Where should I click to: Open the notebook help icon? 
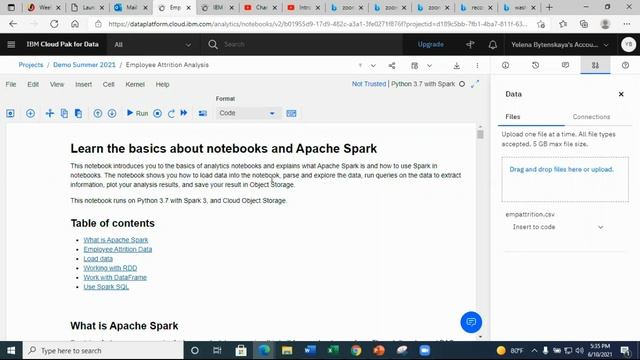coord(625,65)
